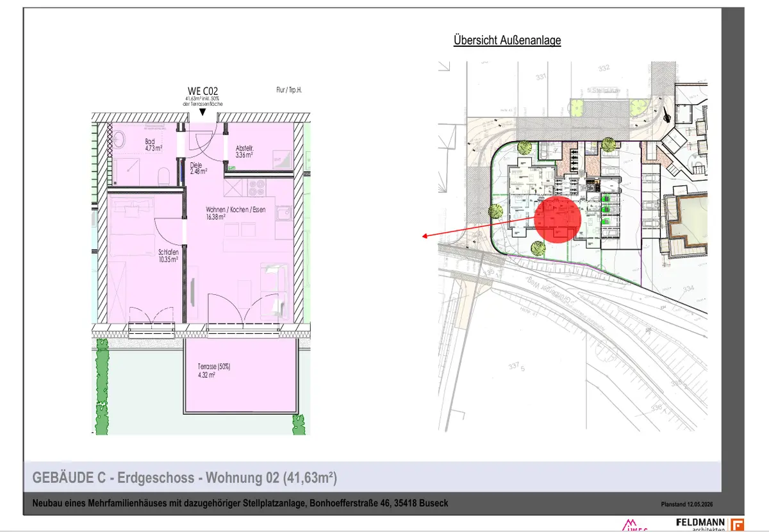
Task: Click the 'Übersicht Außenanlage' heading
Action: point(507,40)
